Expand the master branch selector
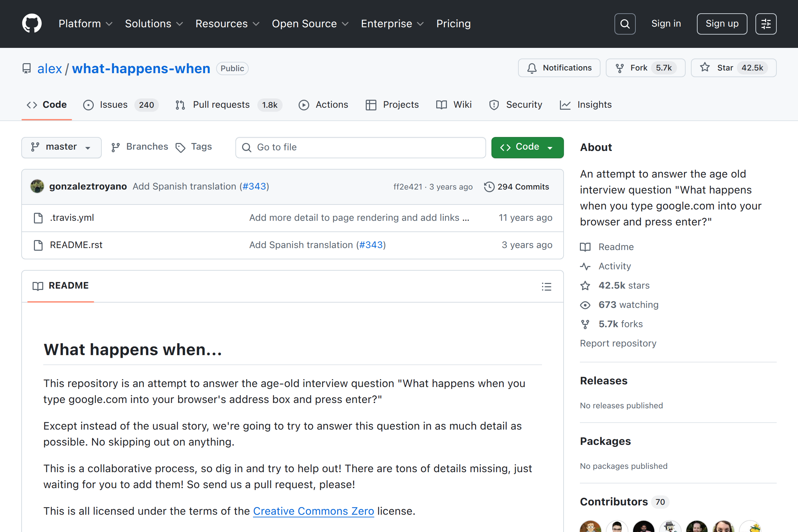The image size is (798, 532). (62, 147)
